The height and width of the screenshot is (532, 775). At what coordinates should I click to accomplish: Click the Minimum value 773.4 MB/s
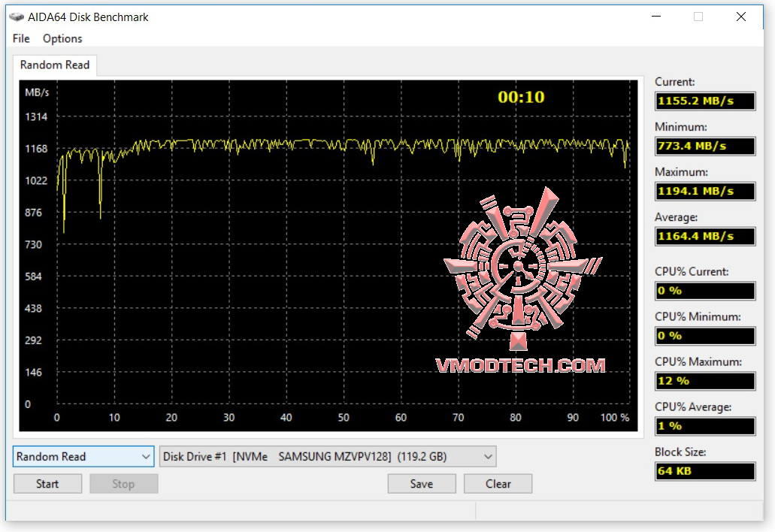pos(705,147)
